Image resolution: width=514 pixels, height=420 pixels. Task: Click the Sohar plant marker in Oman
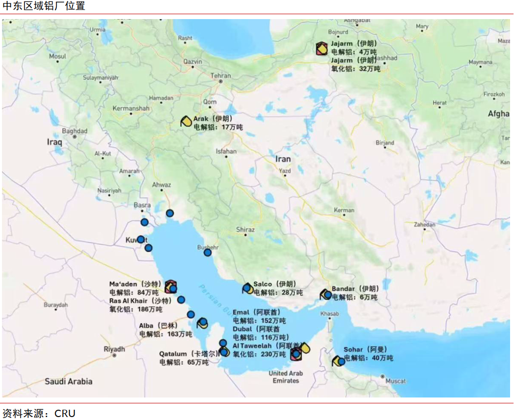click(x=338, y=361)
